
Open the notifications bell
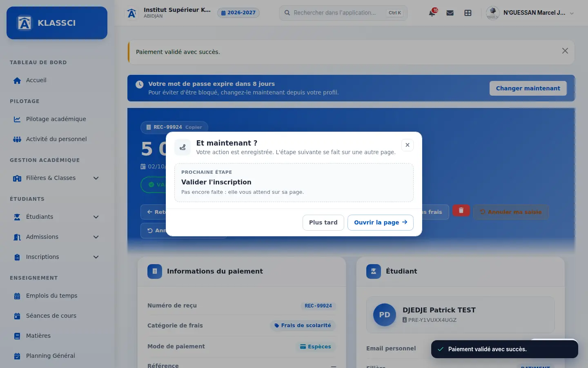click(x=432, y=13)
